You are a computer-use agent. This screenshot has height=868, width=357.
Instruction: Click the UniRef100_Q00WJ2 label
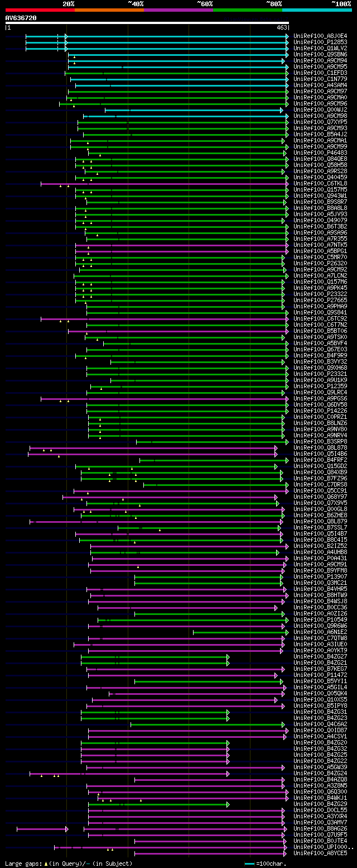coord(320,109)
